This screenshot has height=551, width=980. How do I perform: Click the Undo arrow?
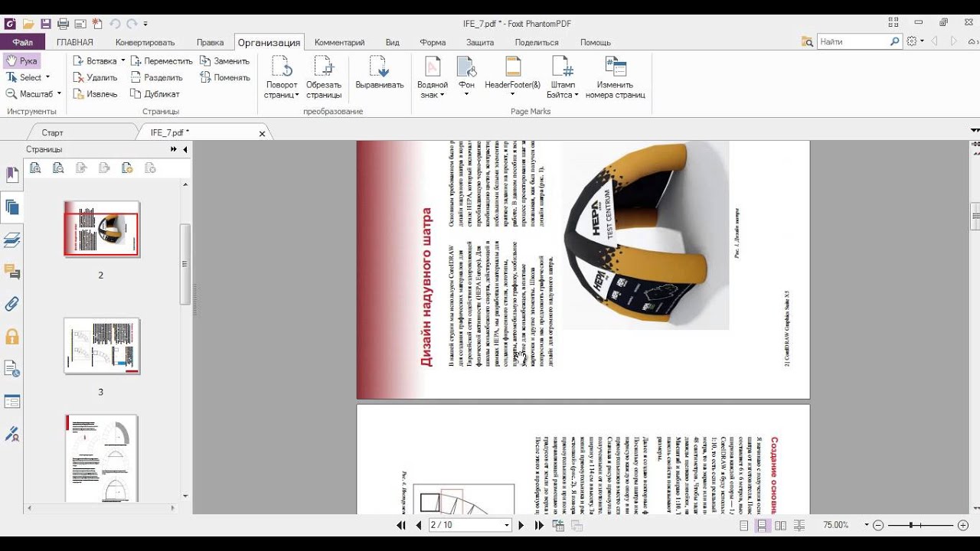115,24
